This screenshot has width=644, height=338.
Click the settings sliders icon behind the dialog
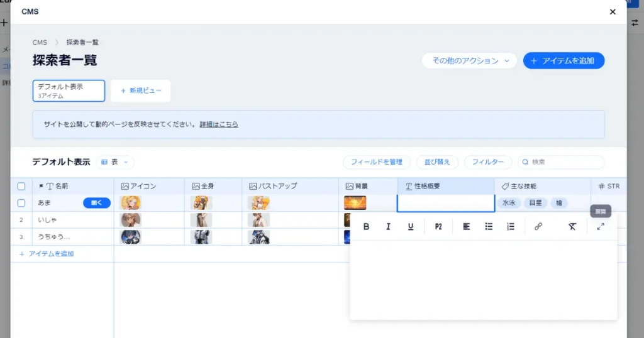[x=635, y=23]
